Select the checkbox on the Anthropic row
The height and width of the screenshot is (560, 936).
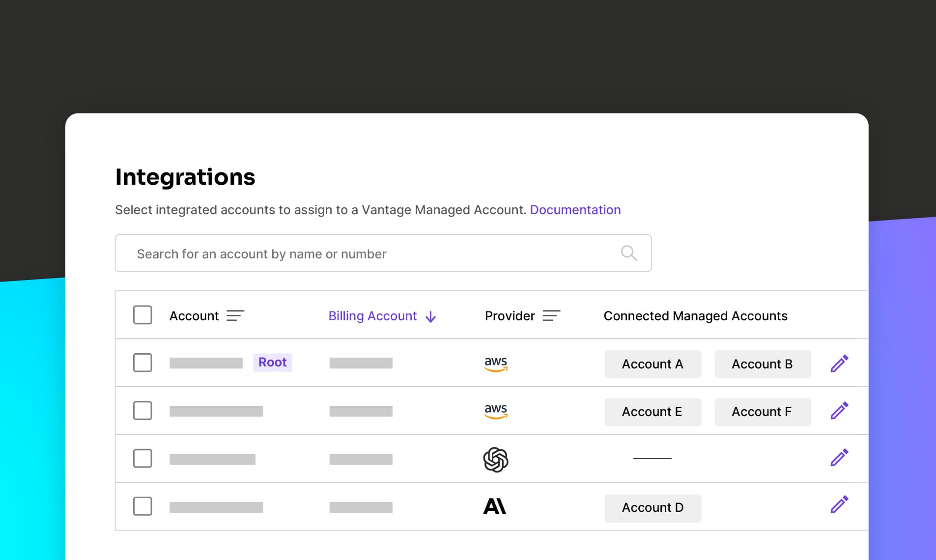pos(142,506)
